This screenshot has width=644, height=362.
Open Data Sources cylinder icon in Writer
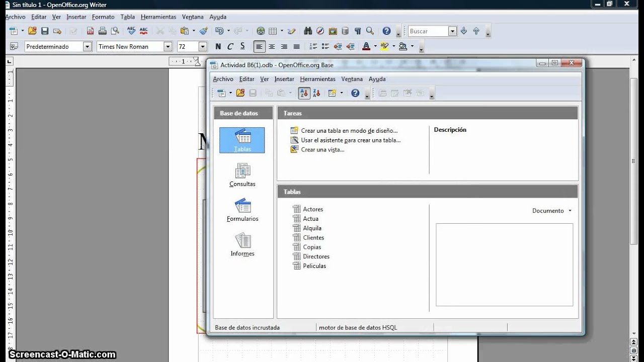pyautogui.click(x=345, y=31)
